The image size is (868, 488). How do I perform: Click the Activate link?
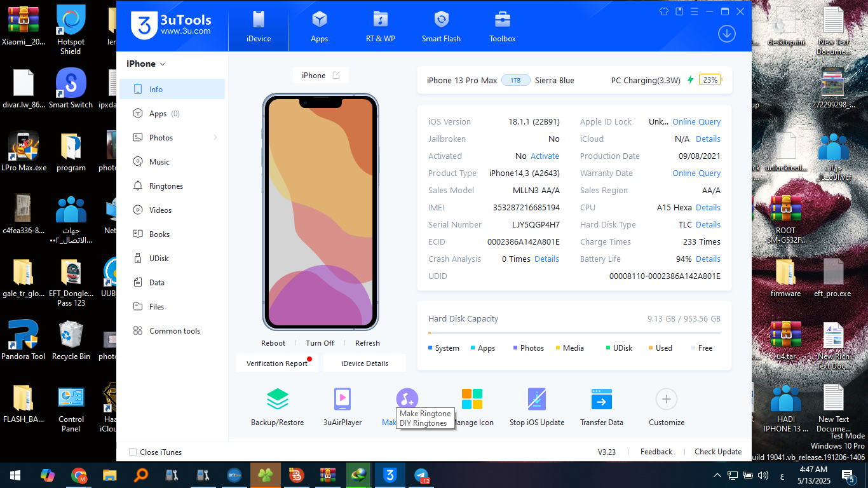click(x=545, y=156)
